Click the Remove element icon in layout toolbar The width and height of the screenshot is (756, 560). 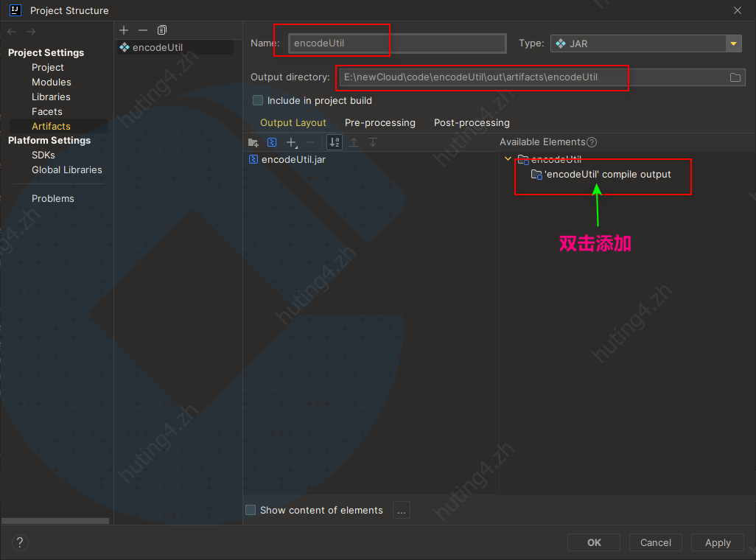310,142
